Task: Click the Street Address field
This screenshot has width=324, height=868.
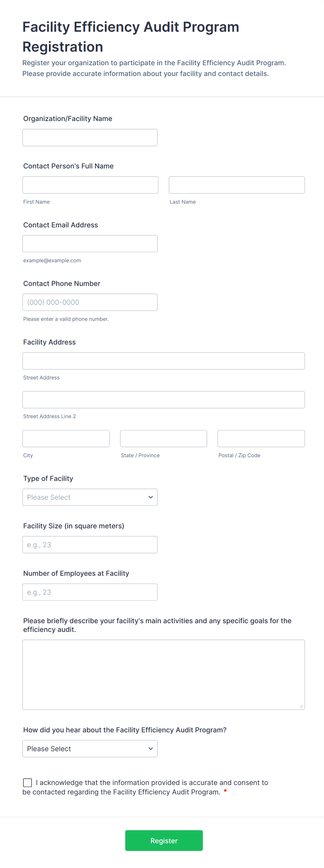Action: [163, 361]
